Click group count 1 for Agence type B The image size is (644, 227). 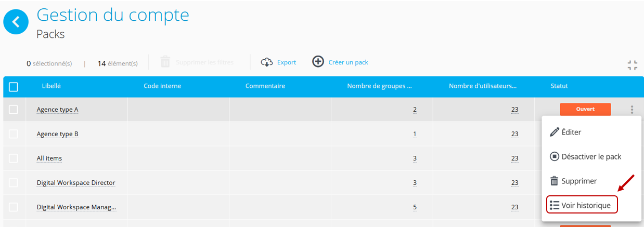click(x=415, y=134)
